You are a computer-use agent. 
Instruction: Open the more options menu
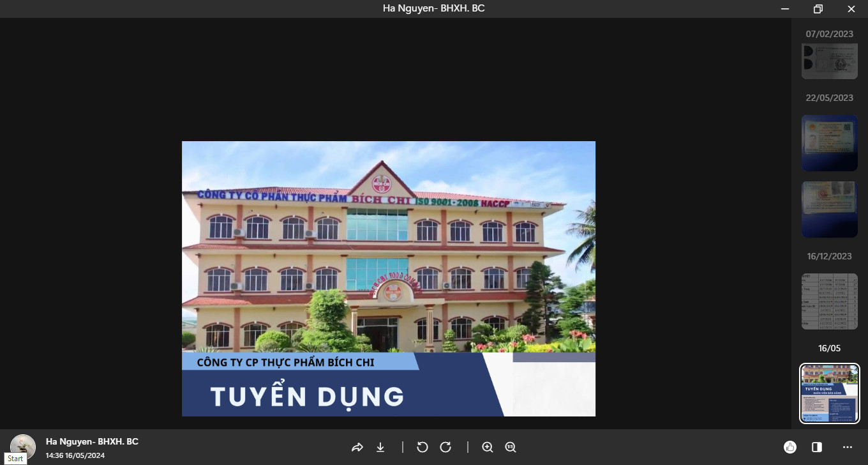(x=847, y=447)
